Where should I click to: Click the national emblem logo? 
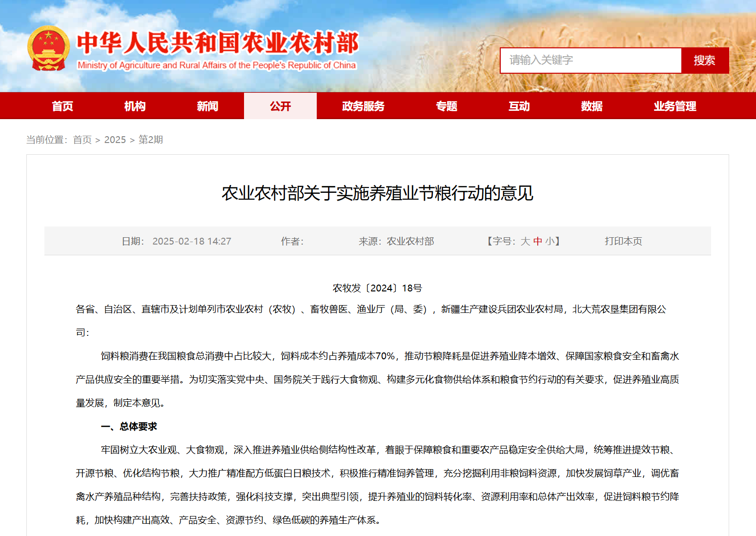pos(48,48)
